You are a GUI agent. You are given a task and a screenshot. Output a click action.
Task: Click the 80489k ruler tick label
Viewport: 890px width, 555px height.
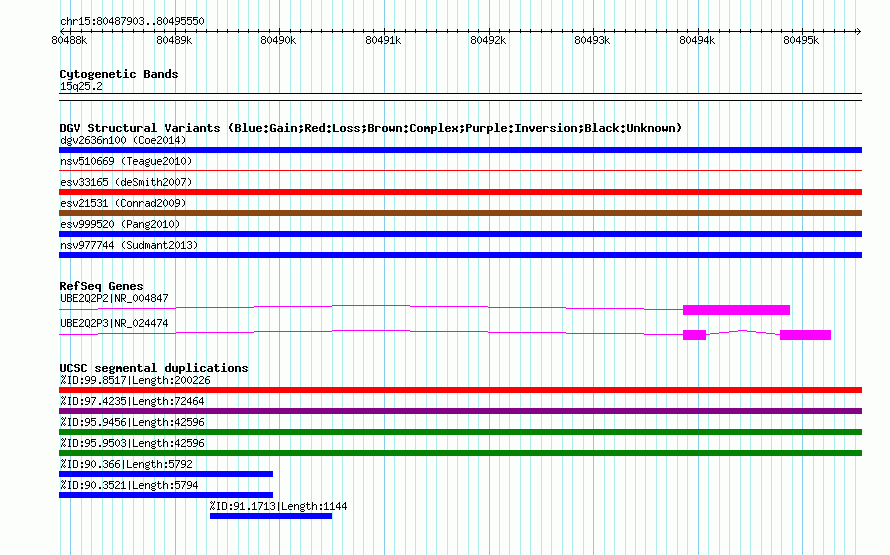tap(174, 40)
